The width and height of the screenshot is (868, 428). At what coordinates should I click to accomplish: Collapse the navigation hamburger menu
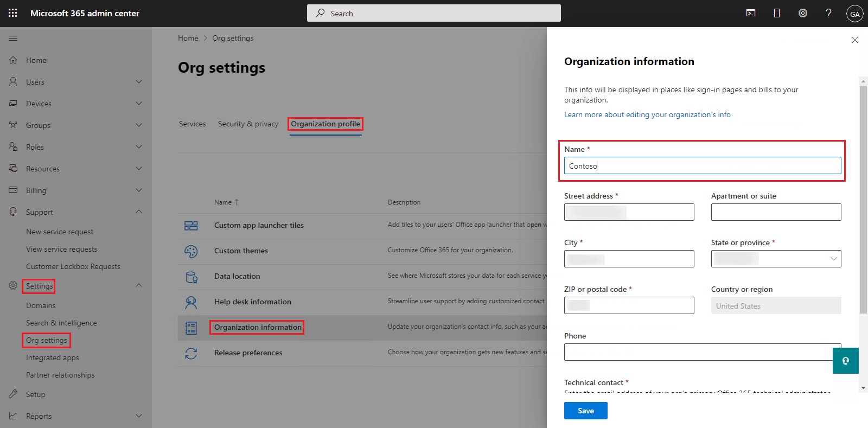tap(13, 38)
